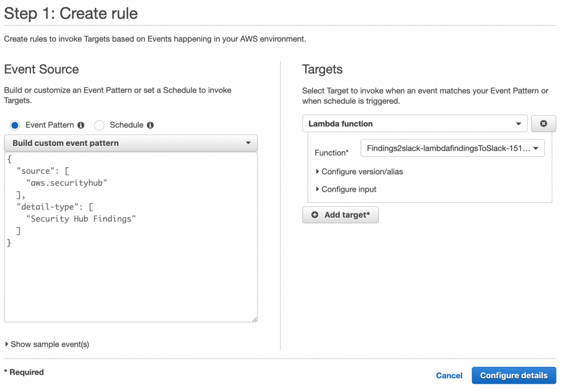Viewport: 562px width, 392px height.
Task: Click the info icon beside Event Pattern
Action: pyautogui.click(x=81, y=126)
